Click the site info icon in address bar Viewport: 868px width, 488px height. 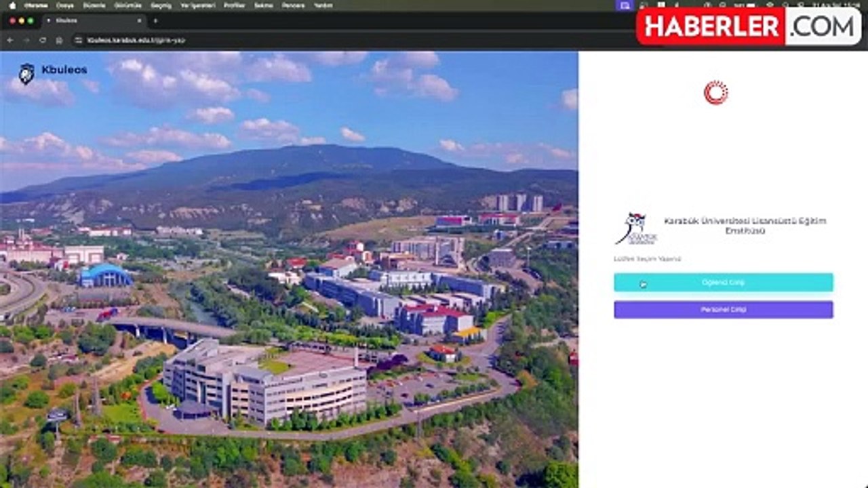(79, 40)
